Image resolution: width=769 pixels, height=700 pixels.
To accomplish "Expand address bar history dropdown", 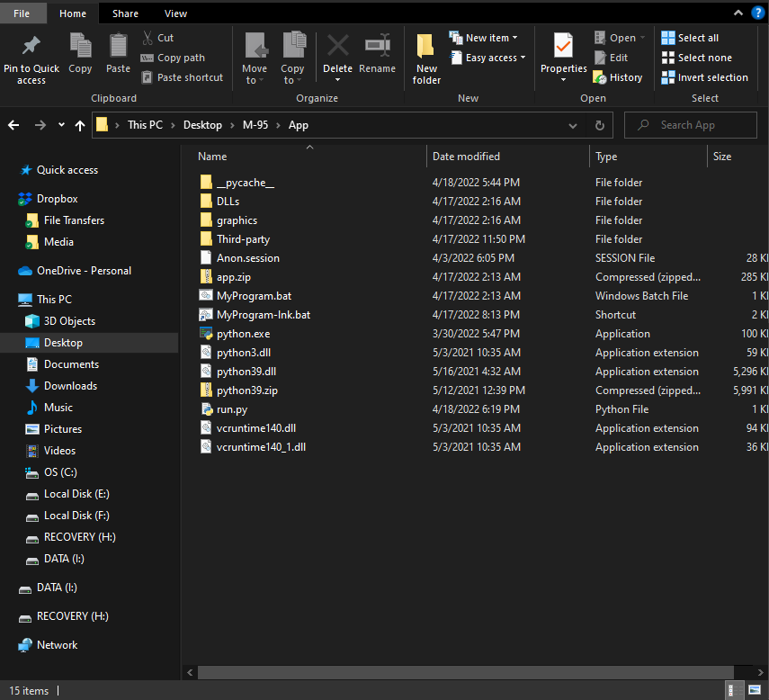I will point(572,126).
